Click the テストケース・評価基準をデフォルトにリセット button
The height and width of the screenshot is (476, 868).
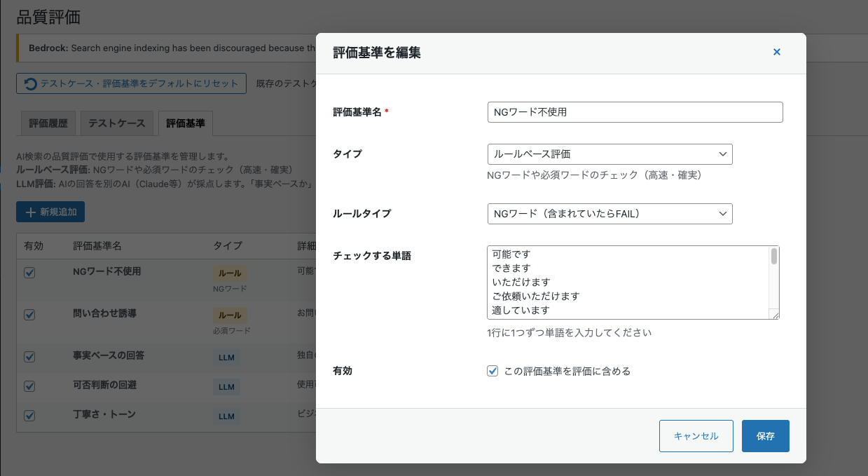[x=131, y=83]
